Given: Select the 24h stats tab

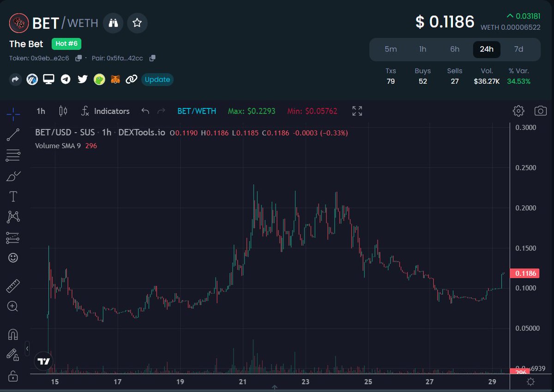Looking at the screenshot, I should [x=487, y=49].
